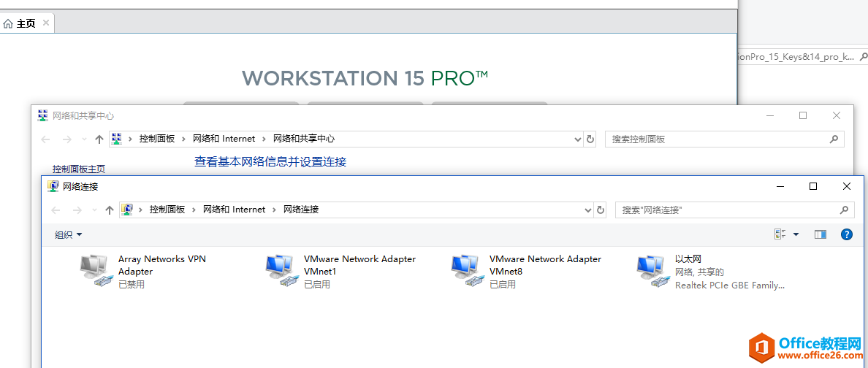Image resolution: width=868 pixels, height=368 pixels.
Task: Click 控制面板 breadcrumb in 网络和共享中心 window
Action: [157, 139]
